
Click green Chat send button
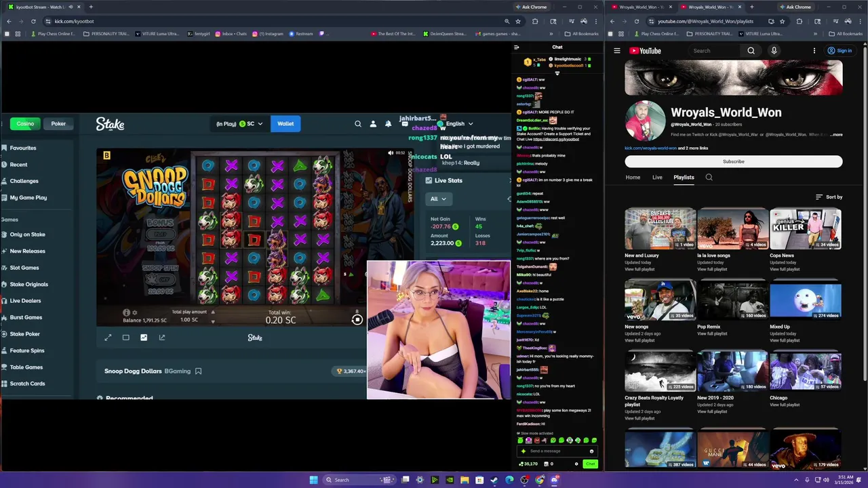pyautogui.click(x=591, y=464)
